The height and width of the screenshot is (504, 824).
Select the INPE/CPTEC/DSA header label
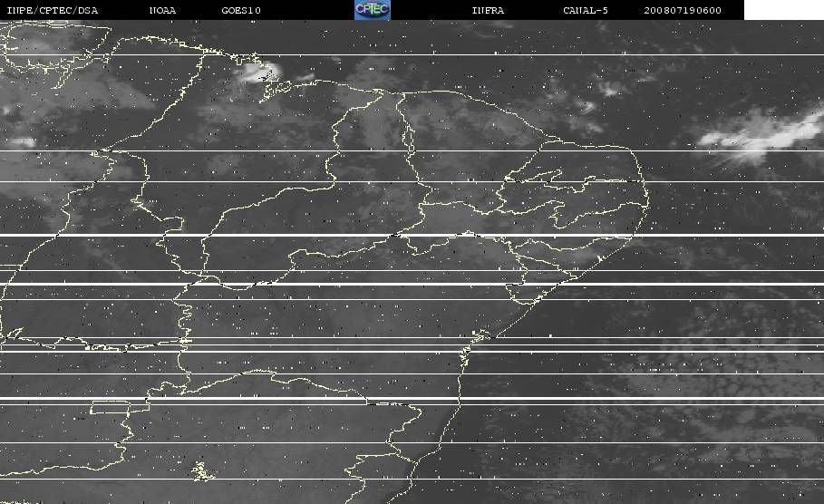coord(52,10)
